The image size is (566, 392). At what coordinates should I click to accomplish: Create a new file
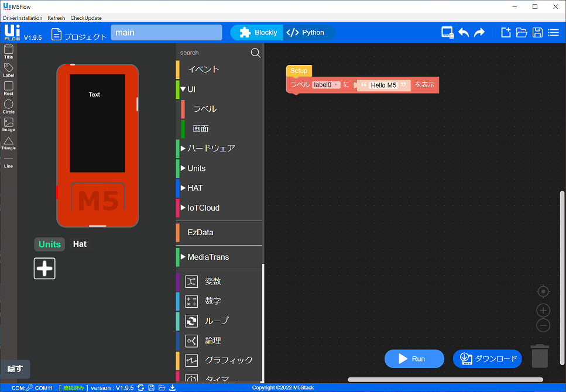(506, 33)
